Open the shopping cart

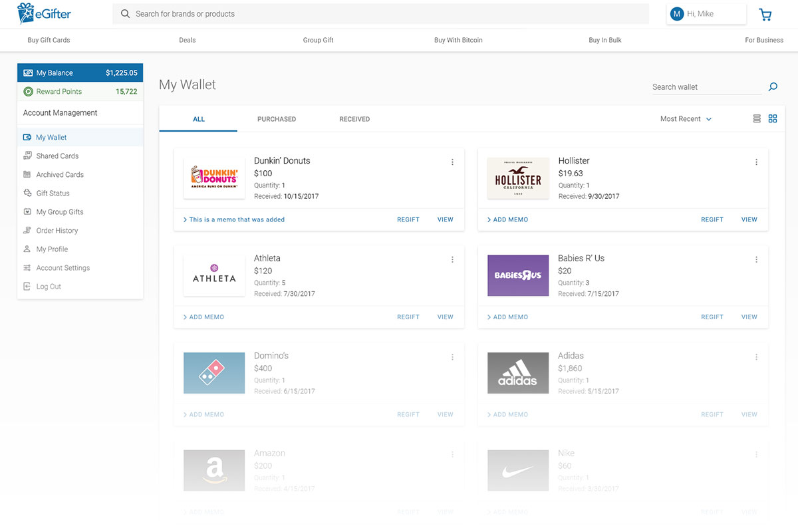tap(765, 14)
